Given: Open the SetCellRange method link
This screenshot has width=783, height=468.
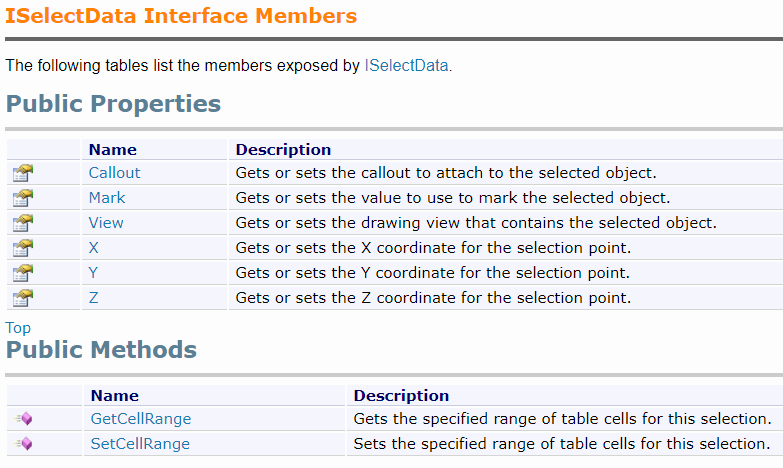Looking at the screenshot, I should point(140,444).
